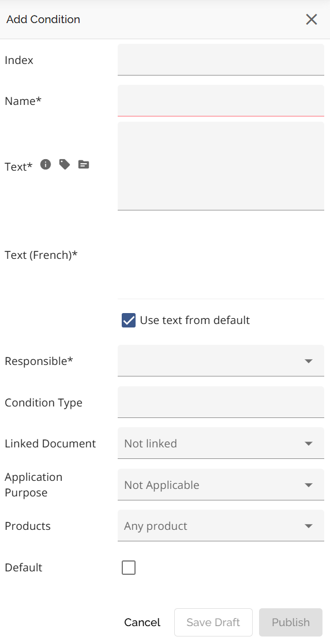The height and width of the screenshot is (644, 330).
Task: Open the Responsible dropdown
Action: (x=221, y=360)
